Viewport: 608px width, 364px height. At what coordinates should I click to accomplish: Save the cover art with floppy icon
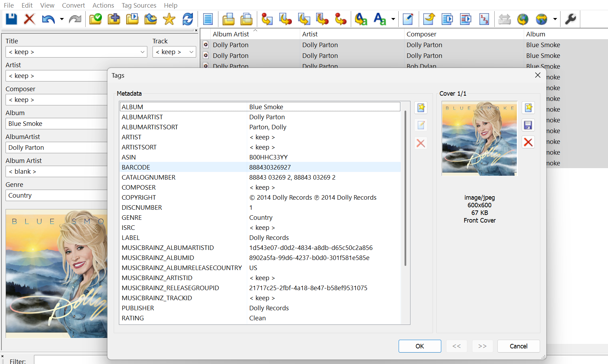tap(528, 125)
